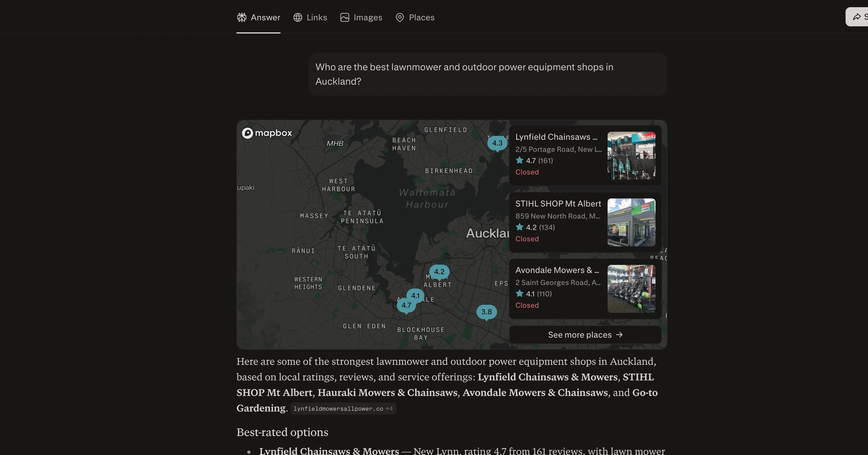Open the lynfieldmowersallpower.co source citation
This screenshot has height=455, width=868.
click(343, 409)
